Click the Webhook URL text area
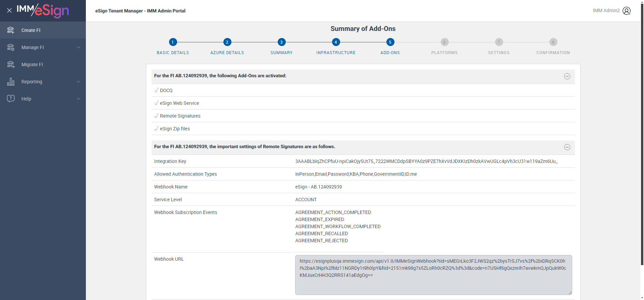Image resolution: width=644 pixels, height=300 pixels. 433,275
